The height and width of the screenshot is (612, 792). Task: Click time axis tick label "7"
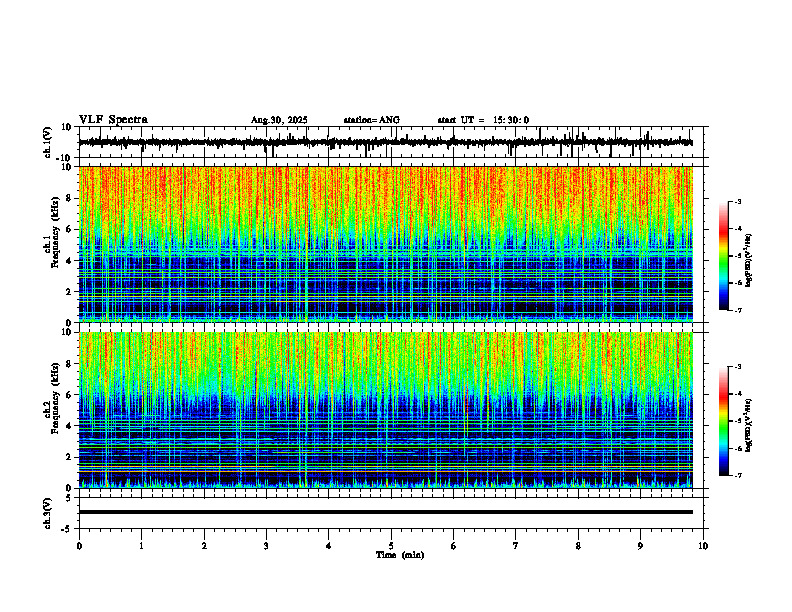(x=516, y=546)
